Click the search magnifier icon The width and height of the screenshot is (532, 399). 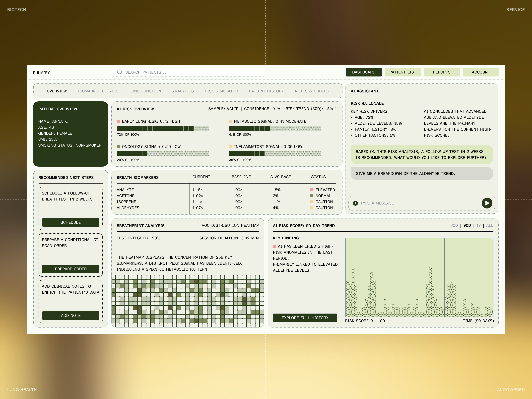point(120,72)
